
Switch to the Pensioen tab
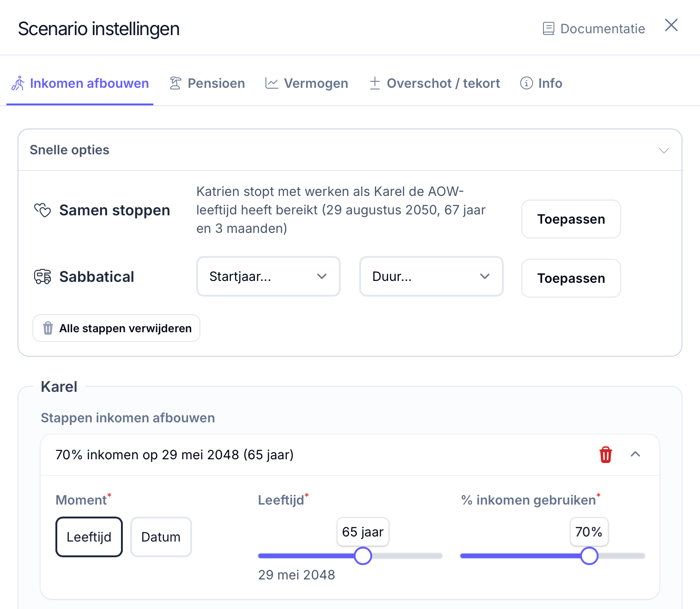pyautogui.click(x=207, y=83)
